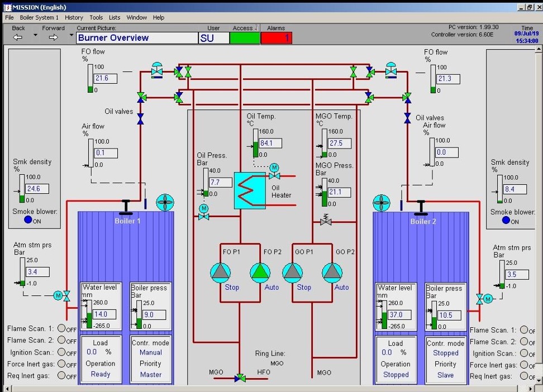
Task: Open the Back history dropdown arrow
Action: 35,35
